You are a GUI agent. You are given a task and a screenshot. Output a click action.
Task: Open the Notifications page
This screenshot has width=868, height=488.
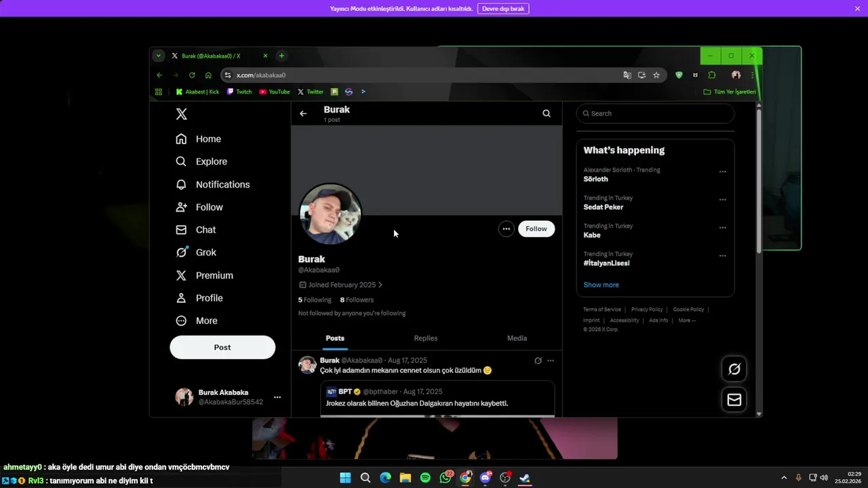pos(213,184)
